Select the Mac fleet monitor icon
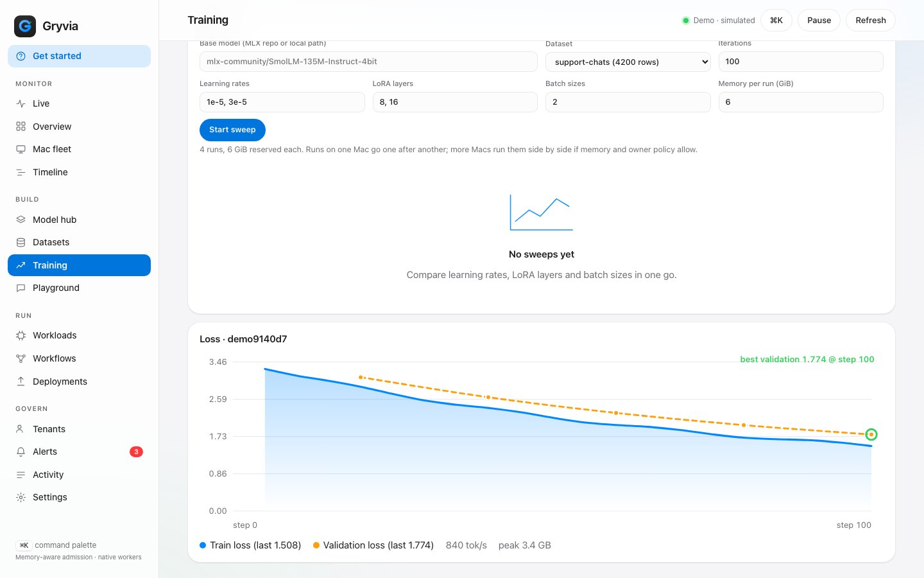The width and height of the screenshot is (924, 578). tap(21, 149)
